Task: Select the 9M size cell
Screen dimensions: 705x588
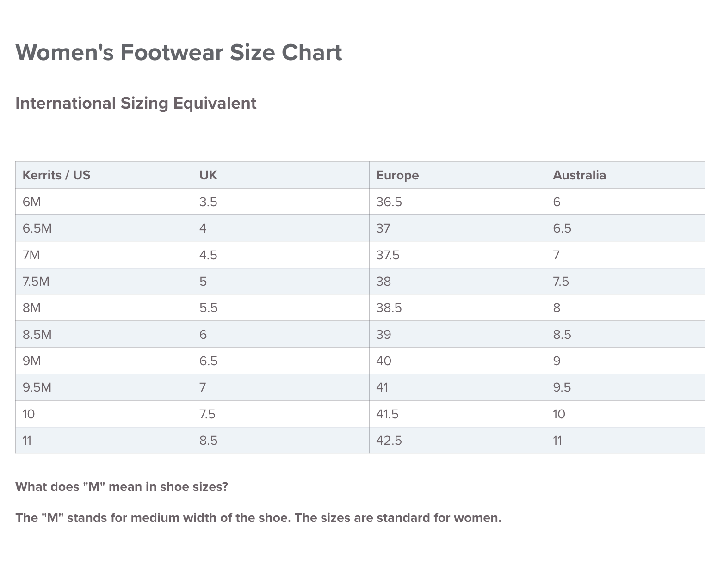Action: click(x=32, y=361)
